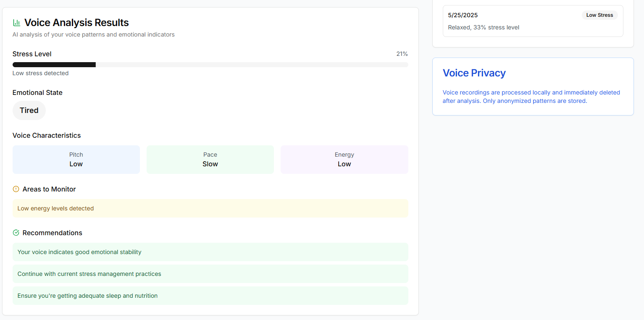This screenshot has width=644, height=320.
Task: Click the voice recordings privacy notice text
Action: (x=531, y=97)
